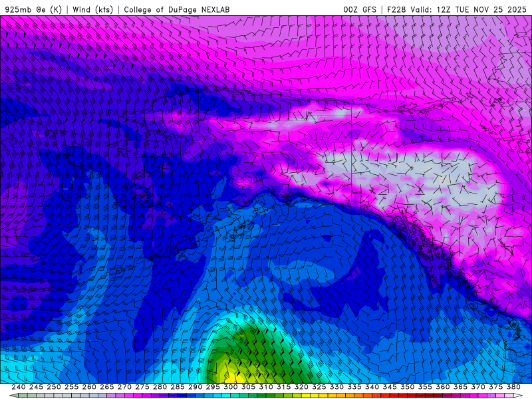532x399 pixels.
Task: Click the 'Wind (kts)' header label
Action: 92,9
